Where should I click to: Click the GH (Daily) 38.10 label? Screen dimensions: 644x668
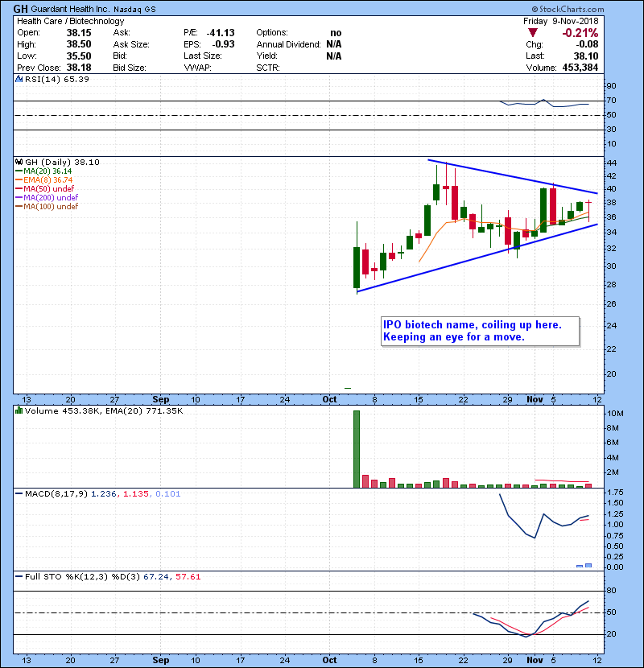62,162
